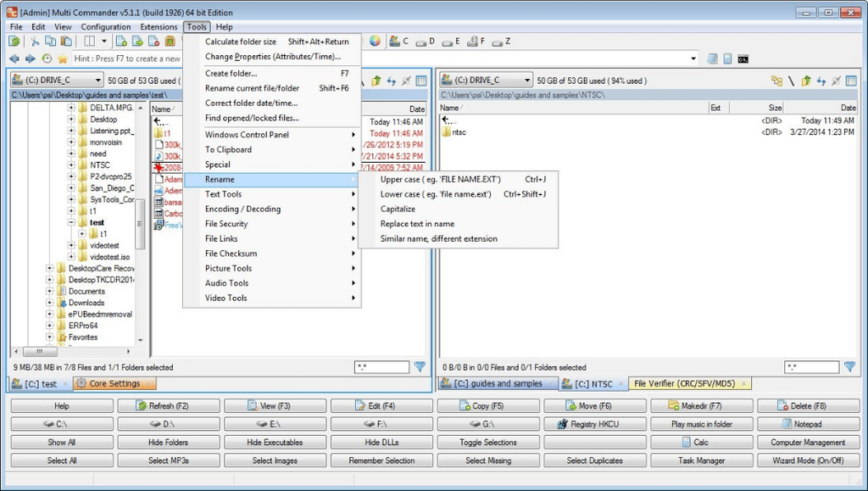Click the Registry HKCU button

594,424
